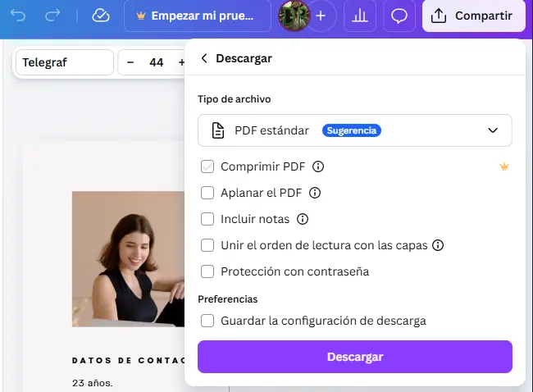This screenshot has width=533, height=392.
Task: Open the analytics bar chart icon
Action: [x=360, y=16]
